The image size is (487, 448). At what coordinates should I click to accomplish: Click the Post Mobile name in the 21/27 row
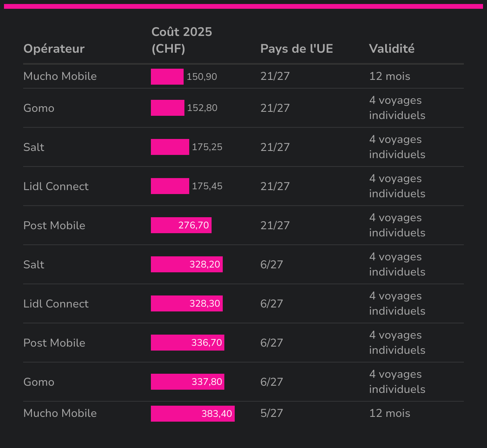54,226
